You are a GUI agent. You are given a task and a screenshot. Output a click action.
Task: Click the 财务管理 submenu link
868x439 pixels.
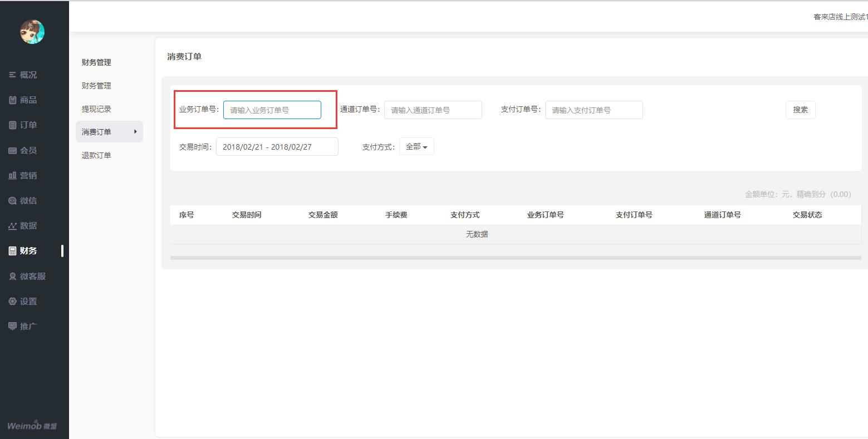(x=96, y=86)
